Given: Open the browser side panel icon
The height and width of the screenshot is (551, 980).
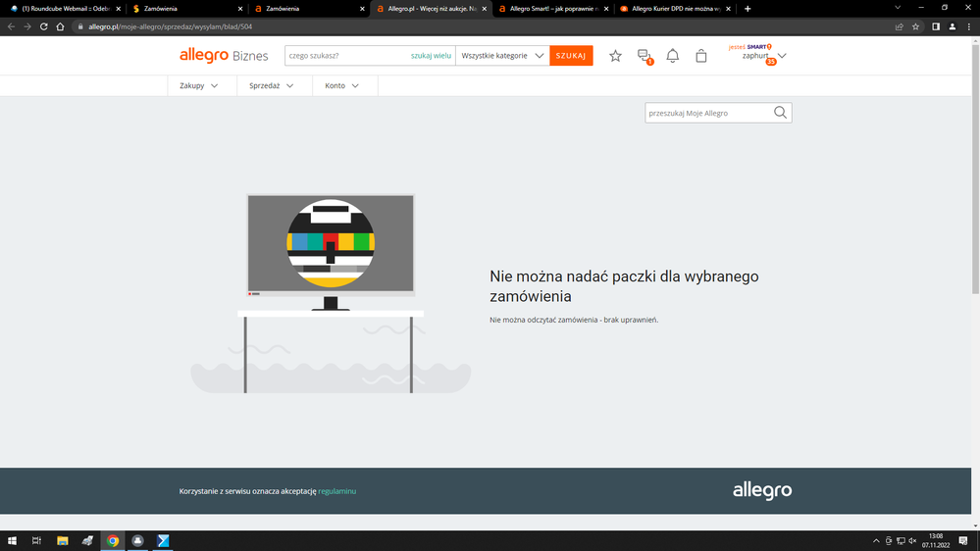Looking at the screenshot, I should click(x=936, y=26).
